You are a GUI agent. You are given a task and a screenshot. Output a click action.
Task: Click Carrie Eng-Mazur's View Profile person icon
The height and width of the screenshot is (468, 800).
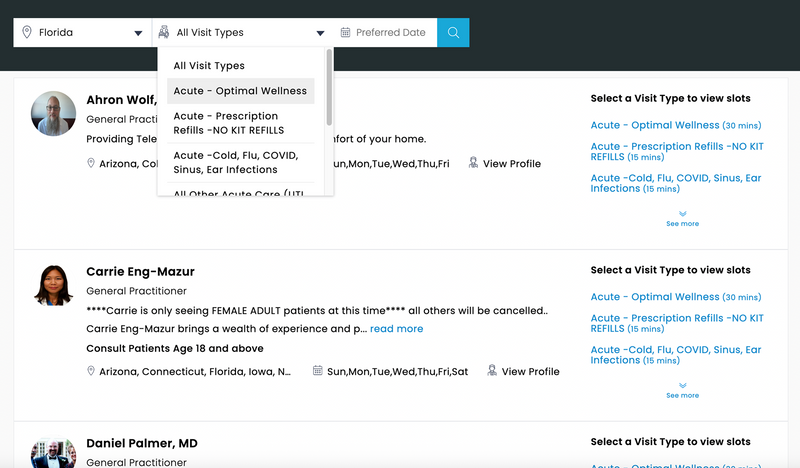(491, 371)
